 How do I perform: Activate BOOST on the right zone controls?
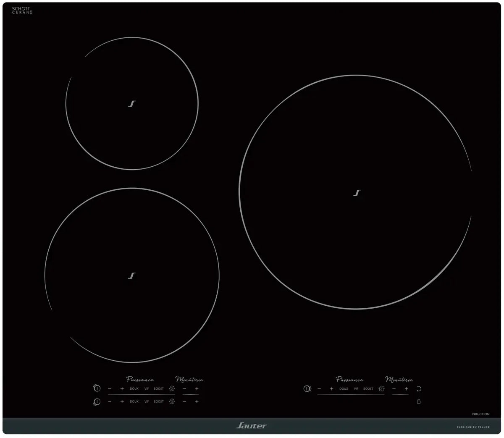click(x=368, y=389)
